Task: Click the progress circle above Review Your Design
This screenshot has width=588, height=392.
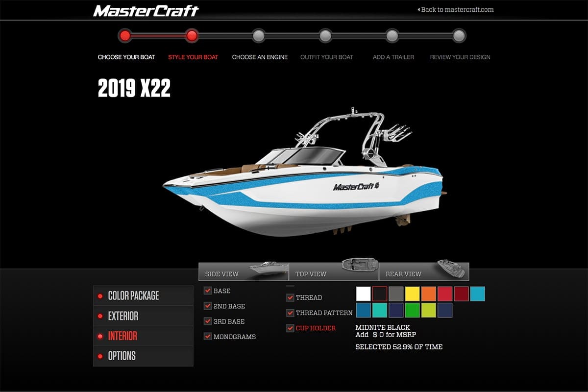Action: point(459,36)
